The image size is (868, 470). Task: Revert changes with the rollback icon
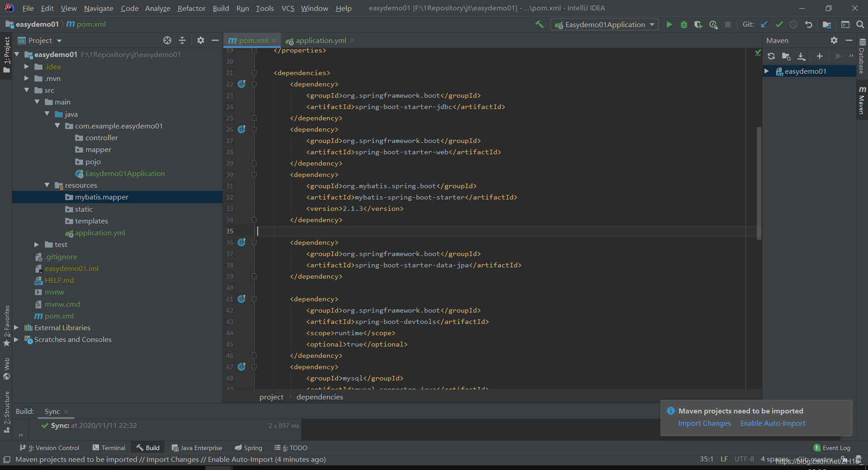pos(808,24)
